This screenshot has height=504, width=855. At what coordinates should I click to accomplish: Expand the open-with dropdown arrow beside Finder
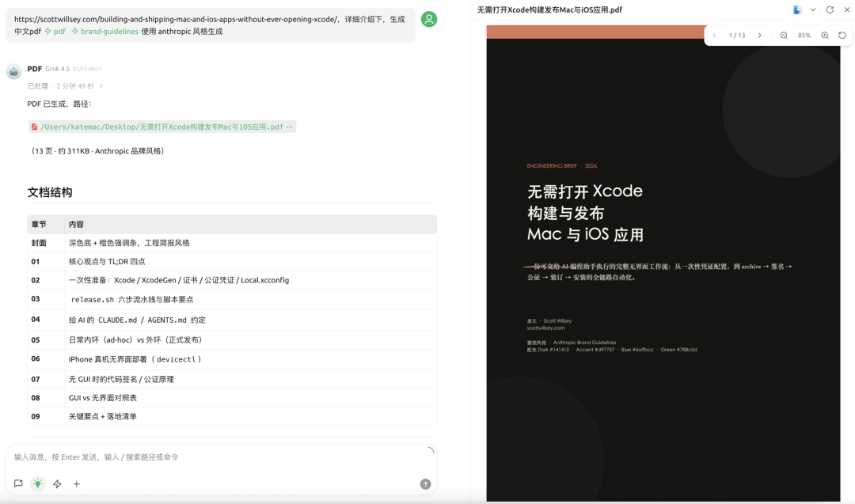coord(813,9)
